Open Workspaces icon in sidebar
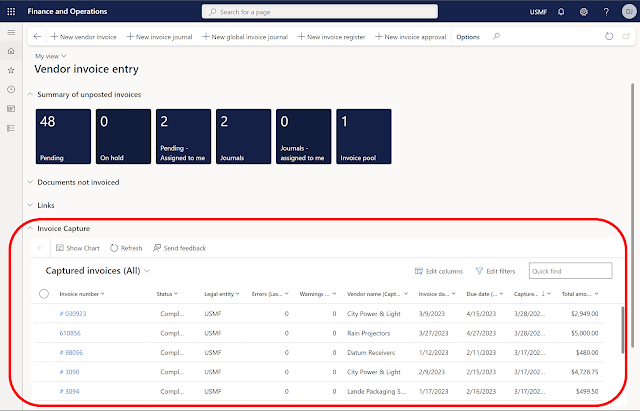Screen dimensions: 640x411 click(x=11, y=109)
